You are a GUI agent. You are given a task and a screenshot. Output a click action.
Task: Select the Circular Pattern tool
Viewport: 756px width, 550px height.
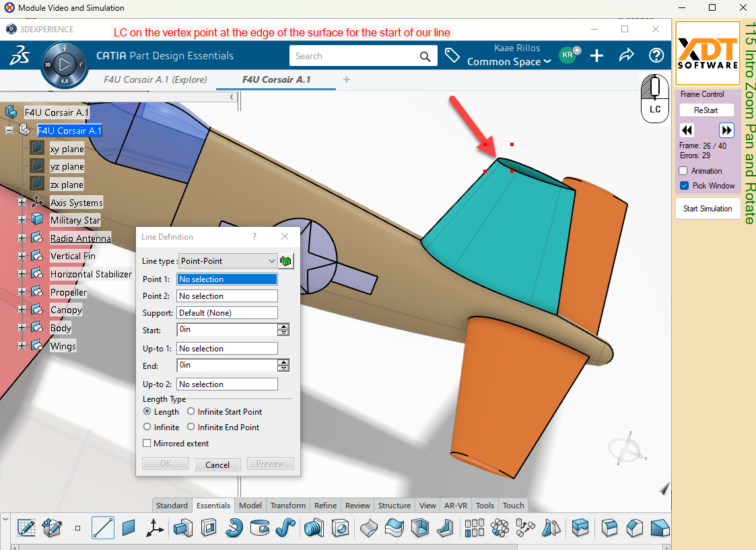pyautogui.click(x=500, y=528)
